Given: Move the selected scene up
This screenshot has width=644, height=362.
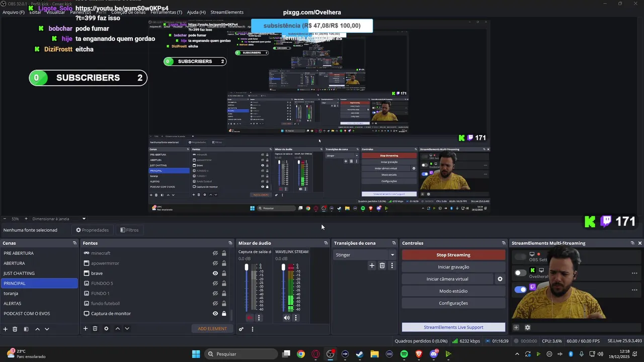Looking at the screenshot, I should tap(37, 329).
